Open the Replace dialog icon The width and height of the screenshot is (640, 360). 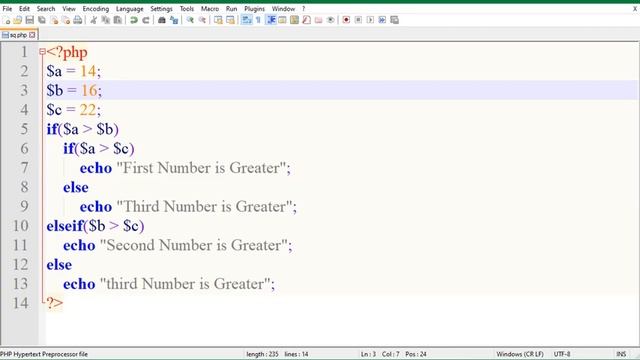[x=174, y=20]
